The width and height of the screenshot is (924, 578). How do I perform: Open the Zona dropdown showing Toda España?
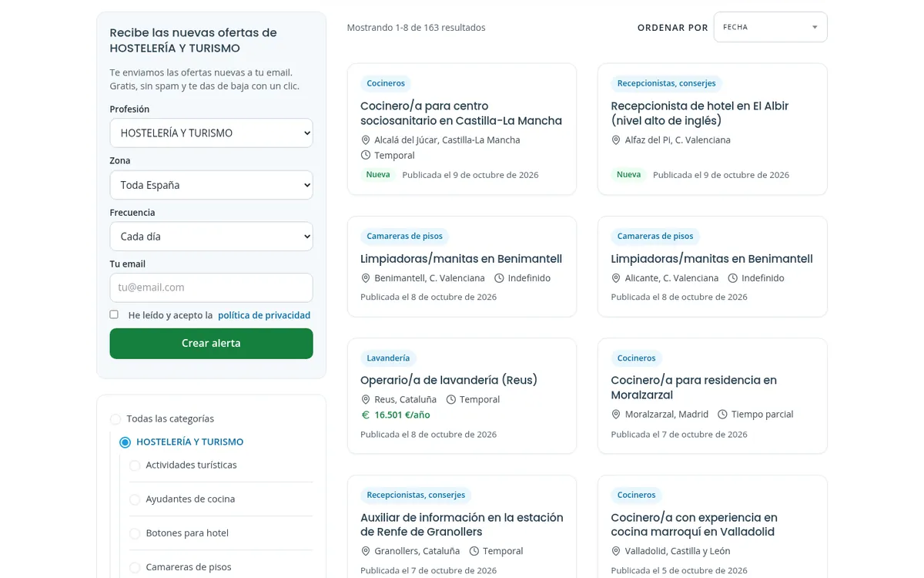pos(211,185)
